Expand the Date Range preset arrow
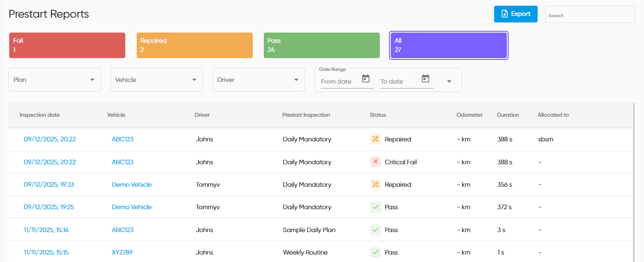The height and width of the screenshot is (262, 644). click(x=449, y=81)
